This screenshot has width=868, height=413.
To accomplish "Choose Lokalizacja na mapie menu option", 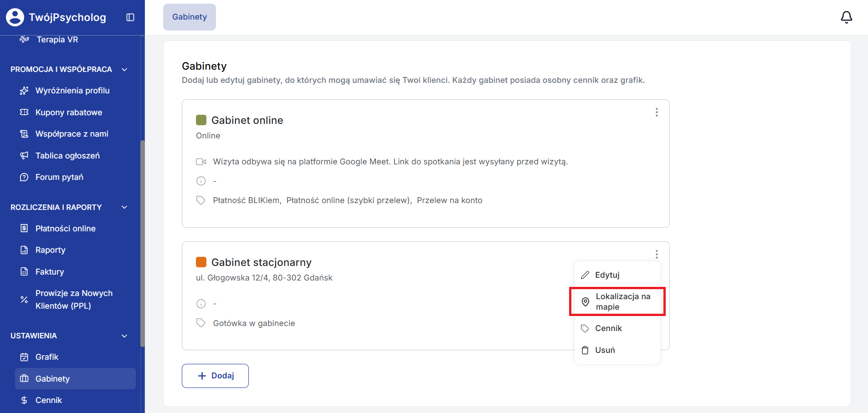I will click(617, 301).
